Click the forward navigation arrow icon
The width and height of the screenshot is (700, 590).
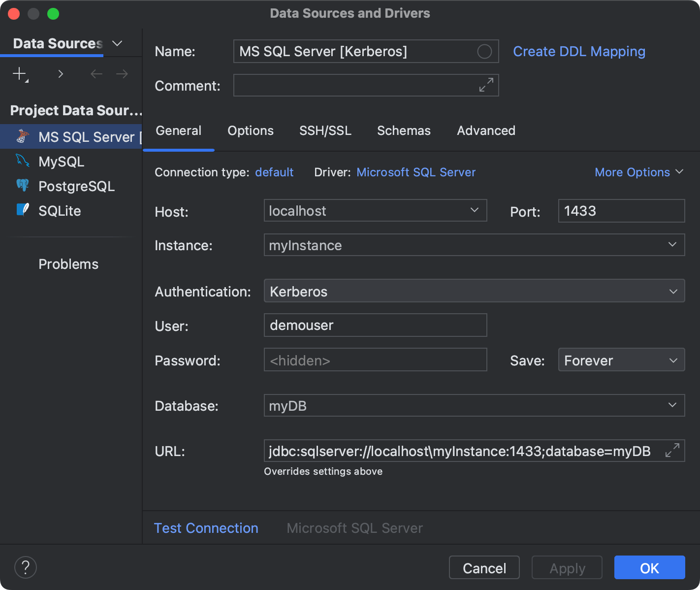(122, 74)
